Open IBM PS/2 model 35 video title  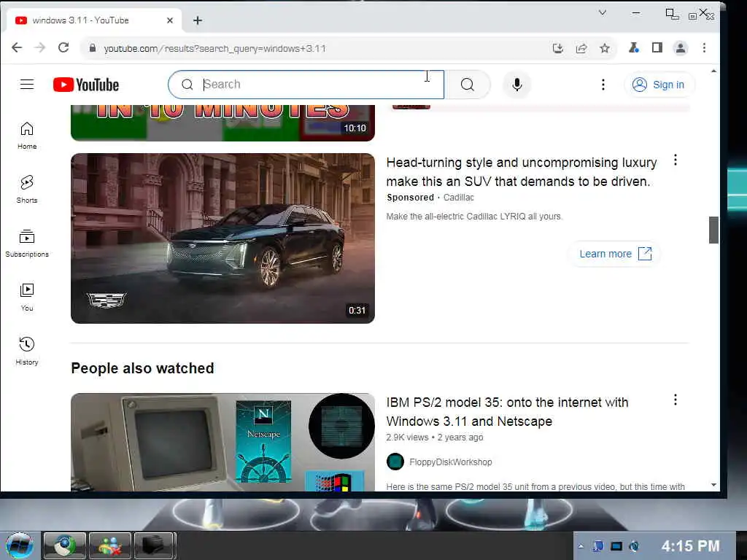tap(507, 412)
